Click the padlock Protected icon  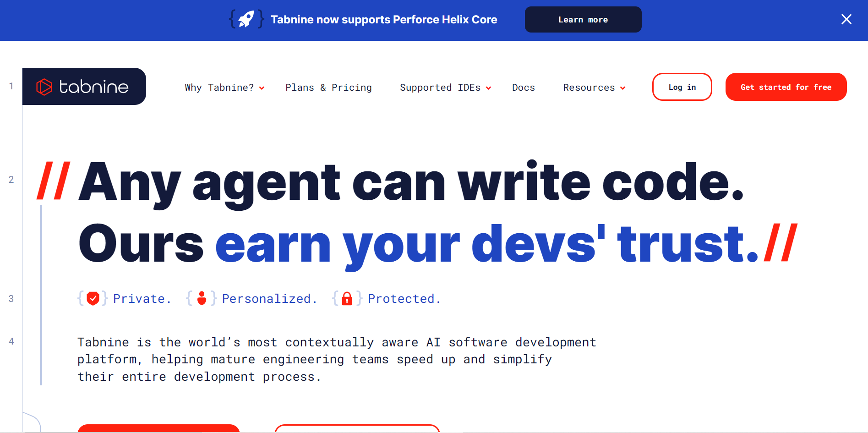347,298
